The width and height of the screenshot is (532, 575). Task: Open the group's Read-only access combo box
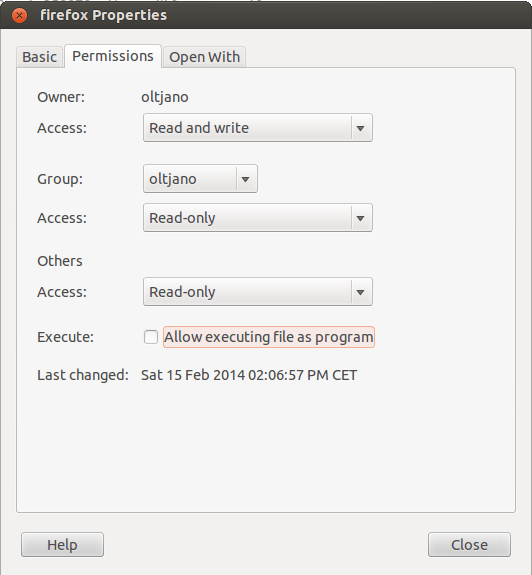point(258,218)
